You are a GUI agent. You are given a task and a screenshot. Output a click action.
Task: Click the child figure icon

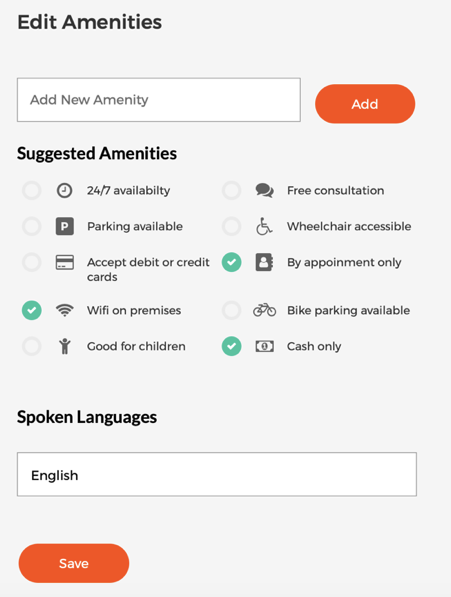(65, 346)
